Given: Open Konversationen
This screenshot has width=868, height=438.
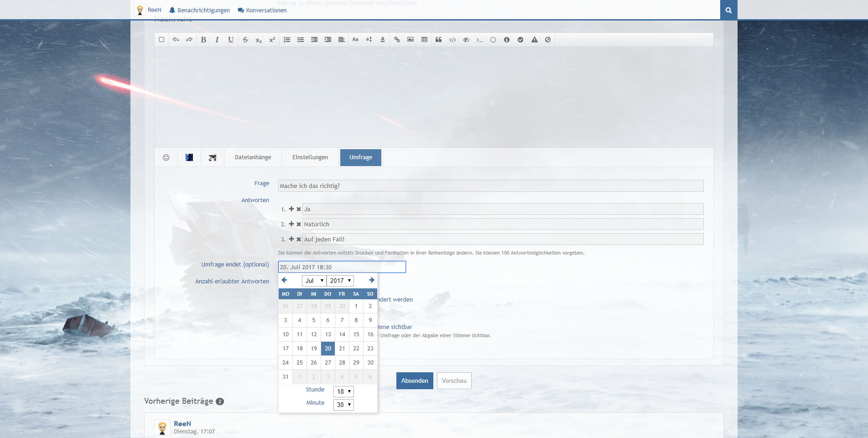Looking at the screenshot, I should coord(262,10).
